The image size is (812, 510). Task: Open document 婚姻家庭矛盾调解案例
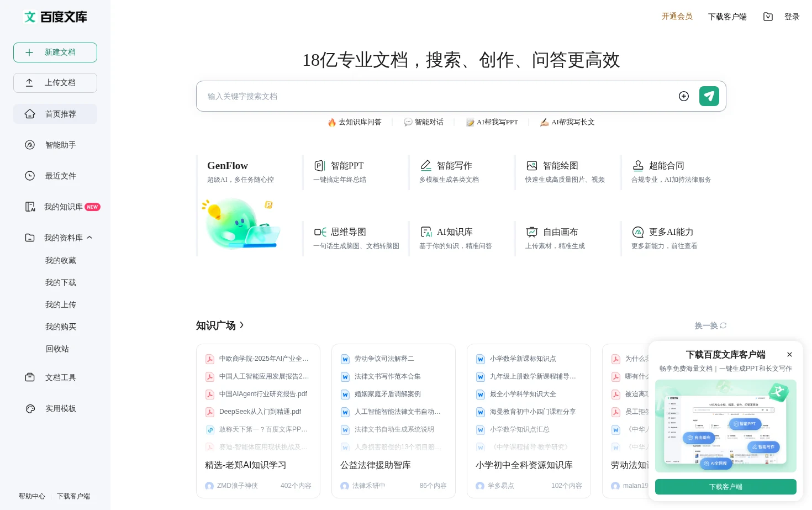point(388,394)
